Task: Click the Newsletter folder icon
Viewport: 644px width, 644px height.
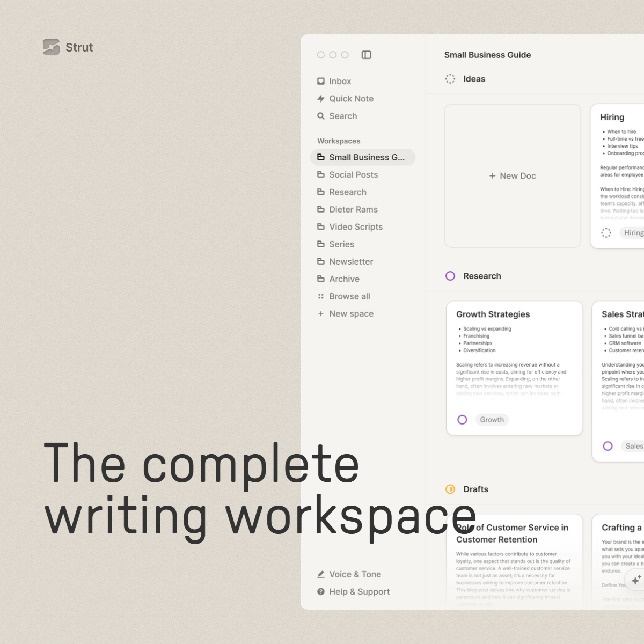Action: (x=321, y=261)
